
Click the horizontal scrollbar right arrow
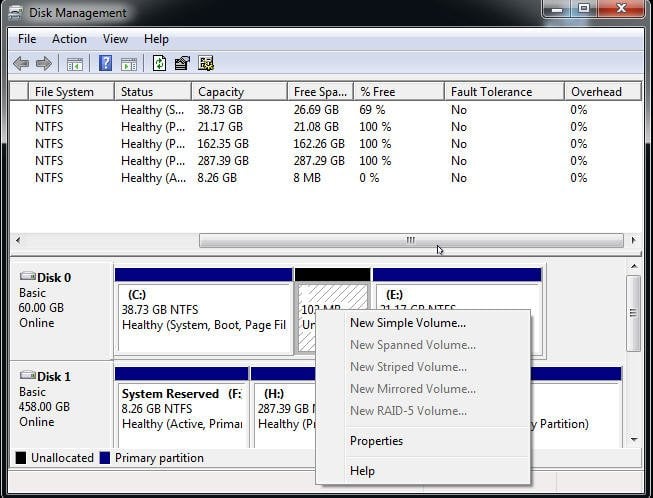tap(632, 241)
